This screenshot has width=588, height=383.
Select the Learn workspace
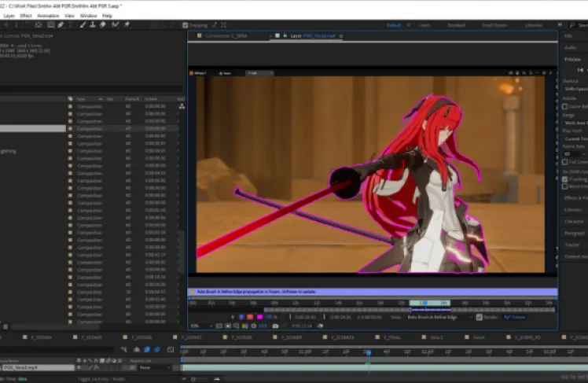[x=424, y=25]
